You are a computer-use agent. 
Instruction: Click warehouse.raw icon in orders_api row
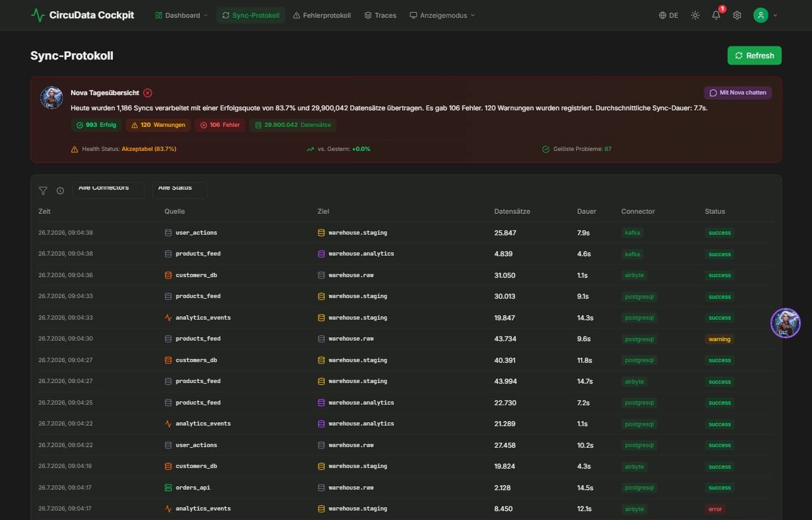(x=321, y=488)
